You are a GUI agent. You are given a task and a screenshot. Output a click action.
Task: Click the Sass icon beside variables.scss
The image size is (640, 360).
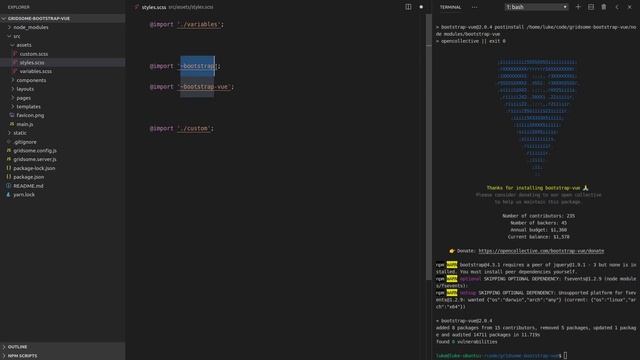15,71
